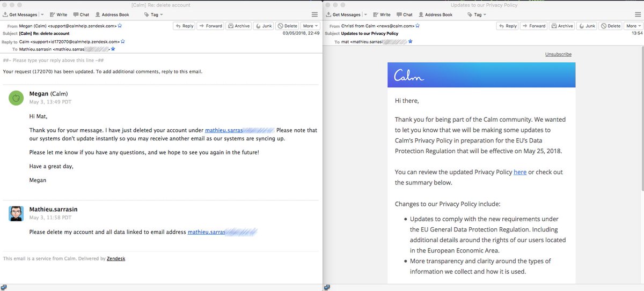The image size is (644, 291).
Task: Mark the Privacy Policy email as Junk
Action: tap(587, 26)
